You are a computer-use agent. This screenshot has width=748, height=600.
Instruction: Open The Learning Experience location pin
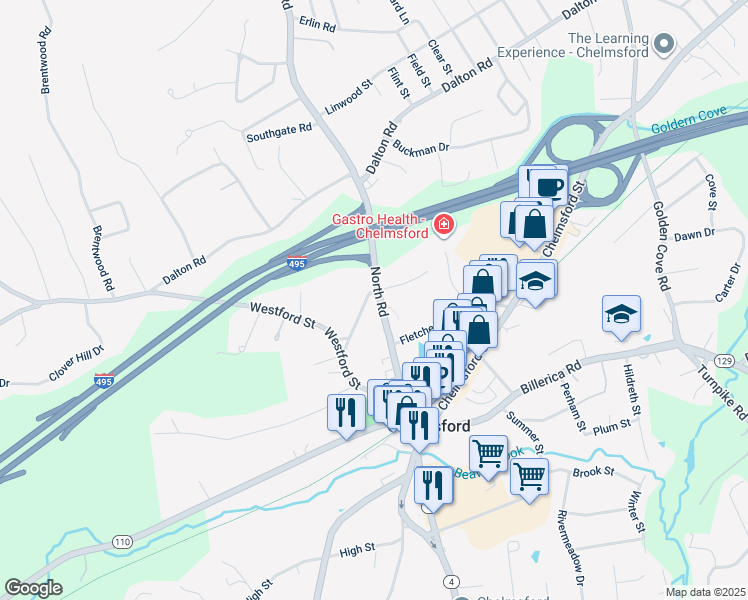(664, 44)
